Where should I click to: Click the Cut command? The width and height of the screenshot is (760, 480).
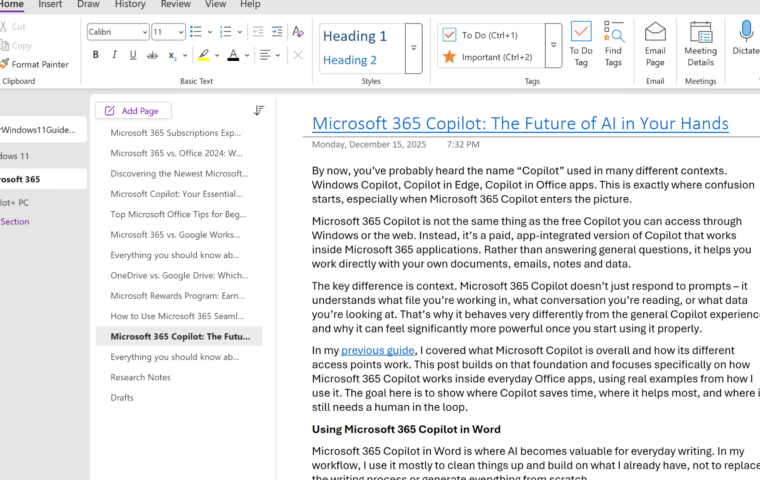coord(13,27)
